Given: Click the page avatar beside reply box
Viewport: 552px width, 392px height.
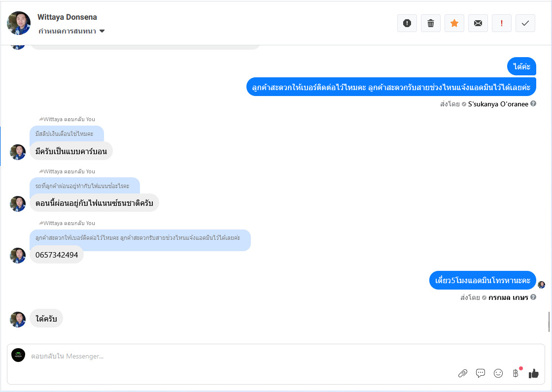Looking at the screenshot, I should click(18, 355).
